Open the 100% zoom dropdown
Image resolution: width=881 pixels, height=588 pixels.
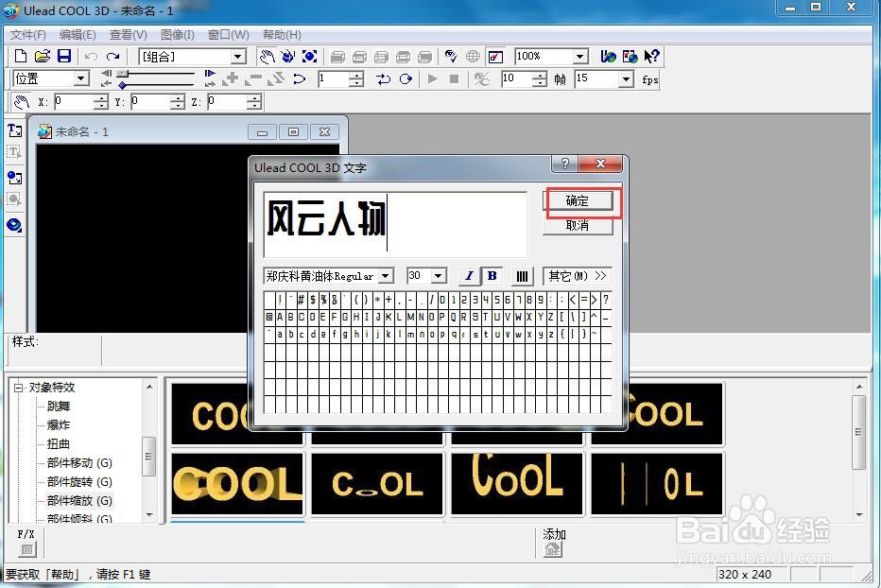[580, 56]
